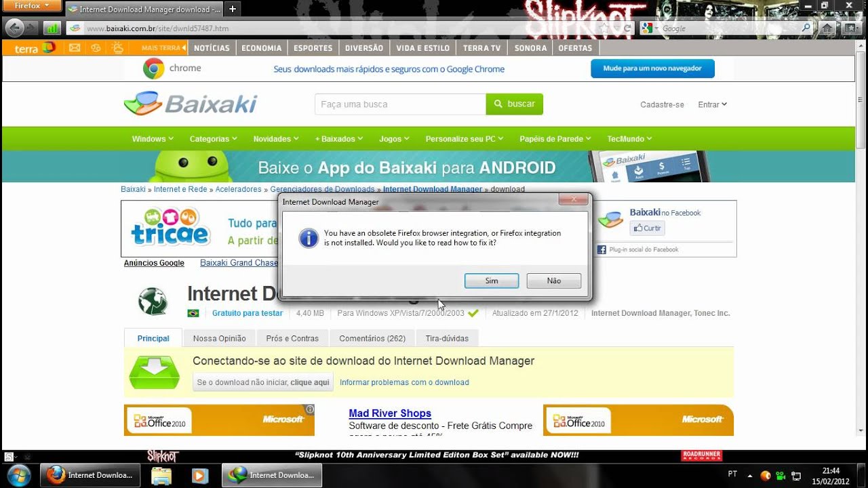Select the Internet Download Manager browser tab
This screenshot has height=488, width=868.
(144, 9)
